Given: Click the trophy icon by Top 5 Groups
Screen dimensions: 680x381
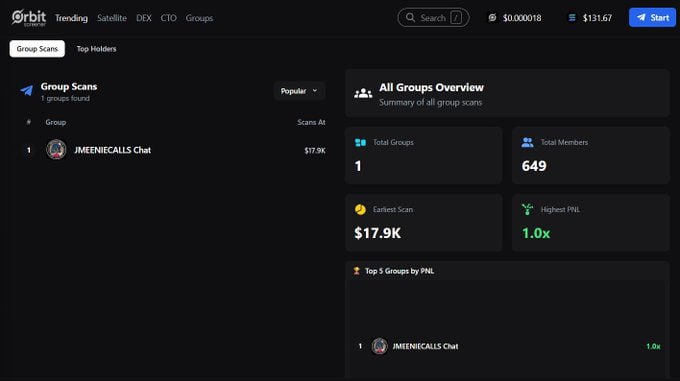Looking at the screenshot, I should pos(356,271).
